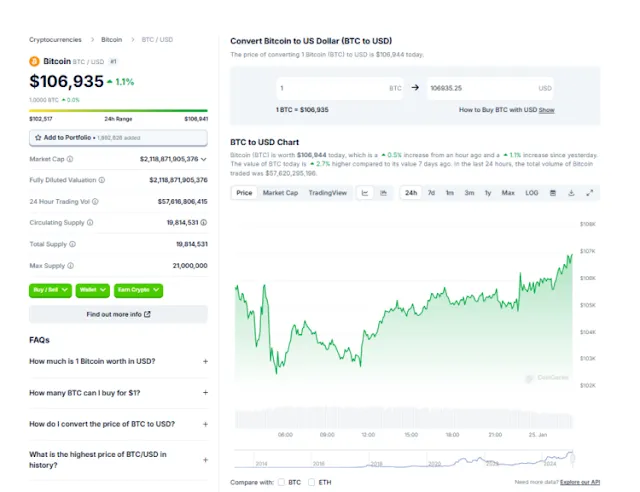Switch to candlestick chart view icon
Screen dimensions: 640x492
(x=384, y=192)
